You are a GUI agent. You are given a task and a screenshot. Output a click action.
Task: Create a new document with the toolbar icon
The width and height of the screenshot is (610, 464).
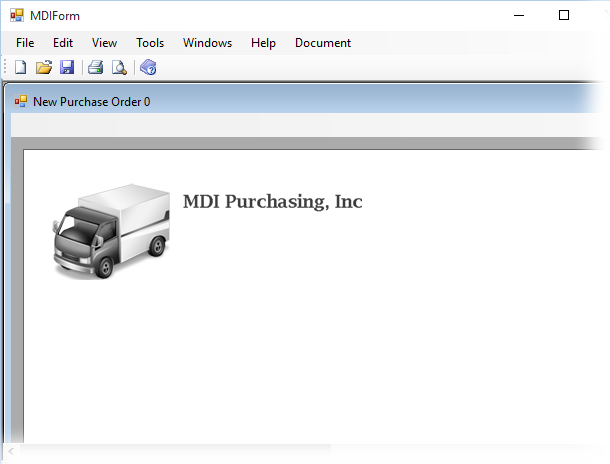(21, 67)
